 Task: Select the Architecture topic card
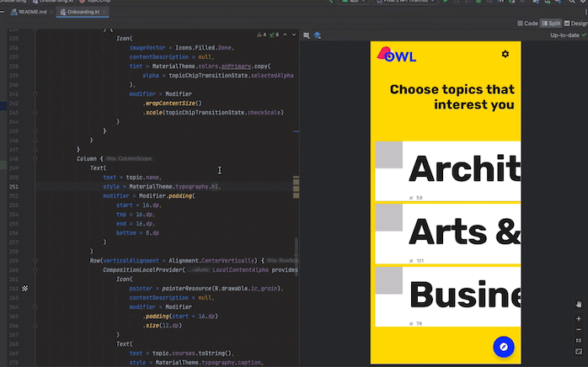tap(446, 172)
